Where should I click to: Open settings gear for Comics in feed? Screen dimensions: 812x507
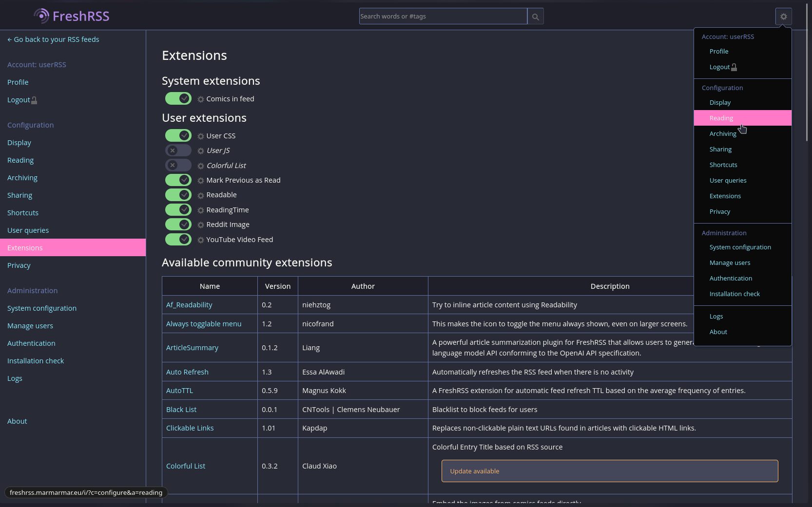(201, 99)
